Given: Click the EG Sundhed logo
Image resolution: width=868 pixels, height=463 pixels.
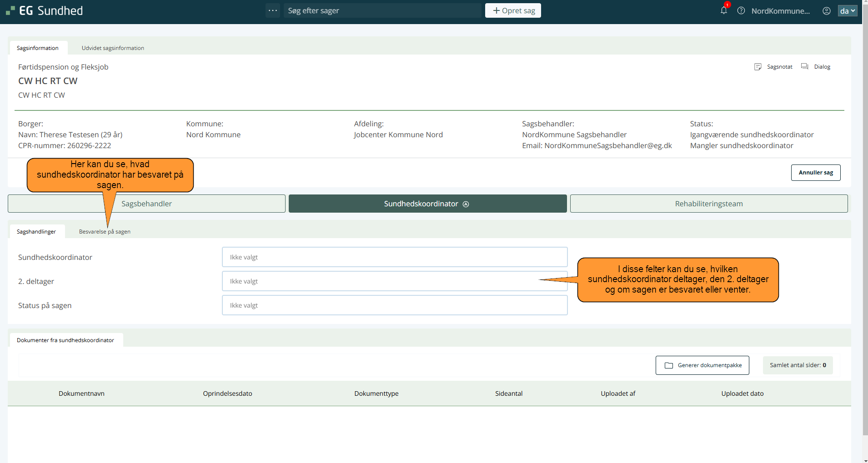Looking at the screenshot, I should pyautogui.click(x=45, y=10).
